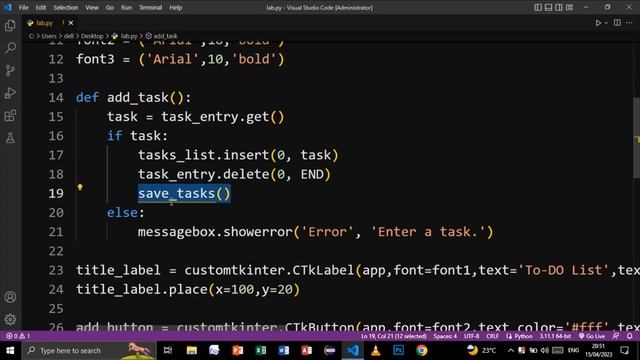
Task: Toggle the primary side bar layout button
Action: coord(538,7)
